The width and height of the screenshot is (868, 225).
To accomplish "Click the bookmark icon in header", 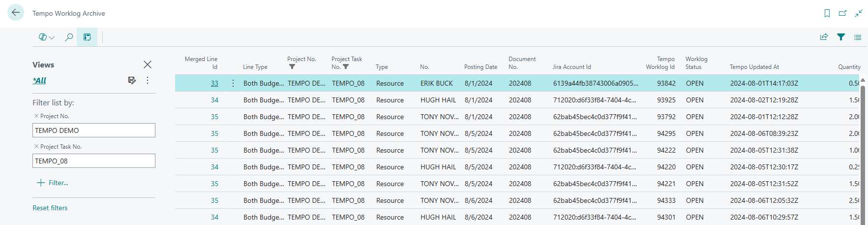I will click(827, 13).
